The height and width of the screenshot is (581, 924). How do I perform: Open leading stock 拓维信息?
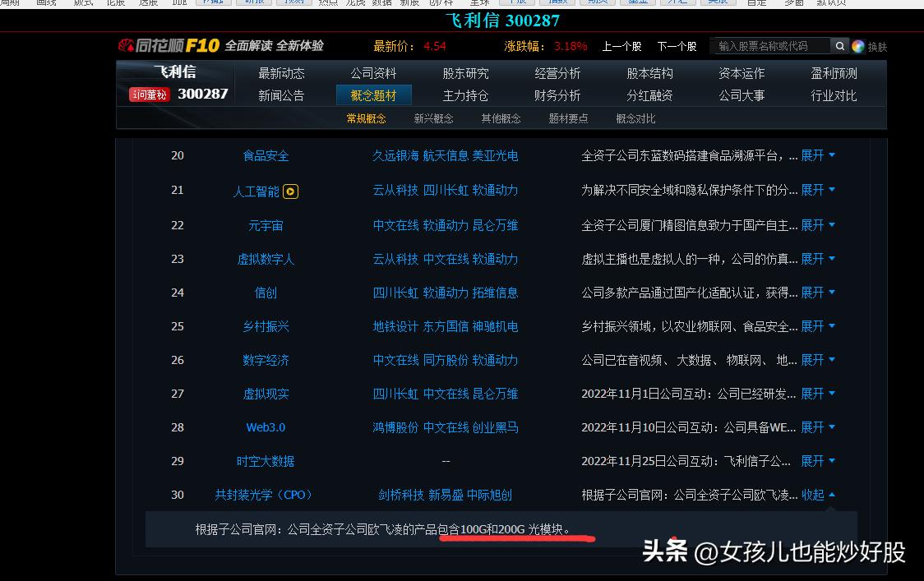pos(495,293)
